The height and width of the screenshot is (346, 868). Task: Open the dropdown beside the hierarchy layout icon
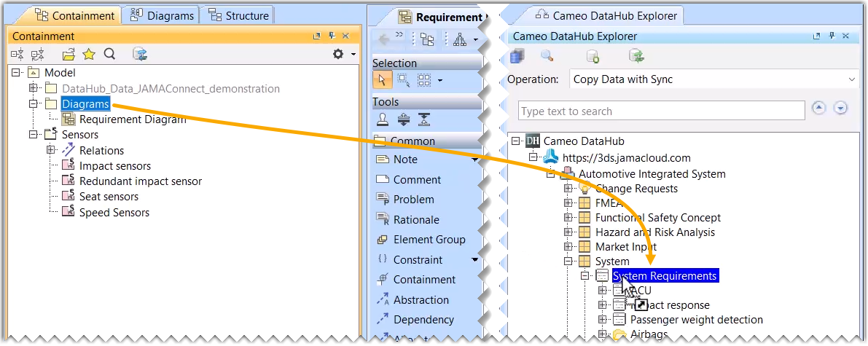click(x=475, y=39)
